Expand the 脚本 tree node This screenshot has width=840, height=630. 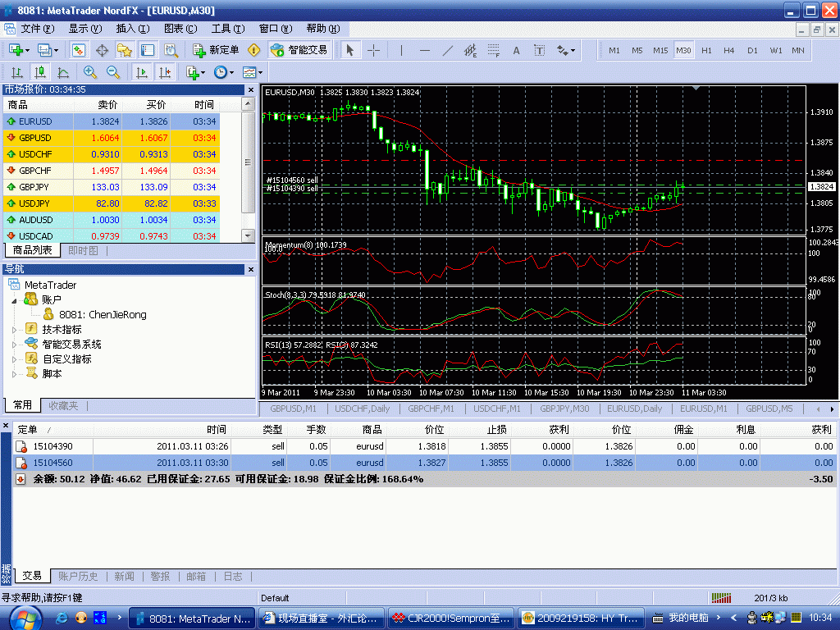tap(14, 373)
